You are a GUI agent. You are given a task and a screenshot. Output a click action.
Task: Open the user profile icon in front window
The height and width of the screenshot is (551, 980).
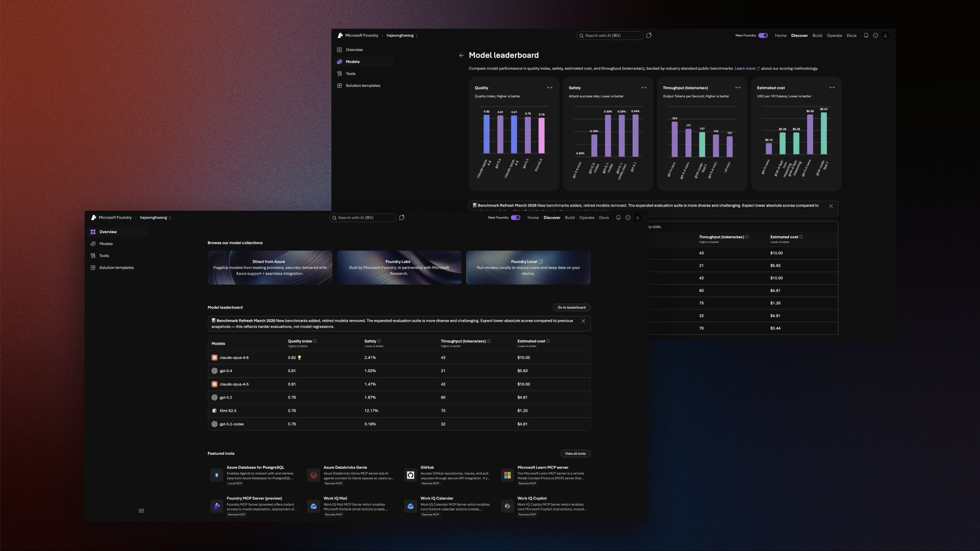coord(637,217)
